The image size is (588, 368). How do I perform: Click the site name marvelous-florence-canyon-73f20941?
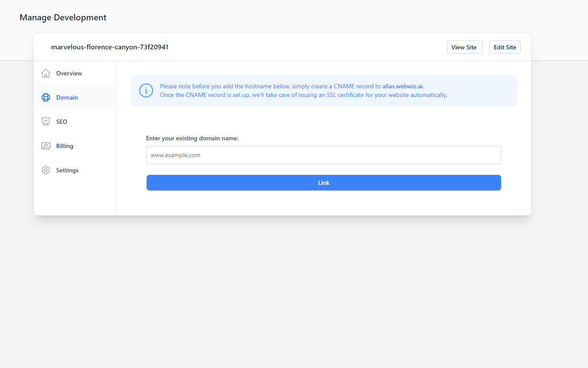(x=110, y=47)
